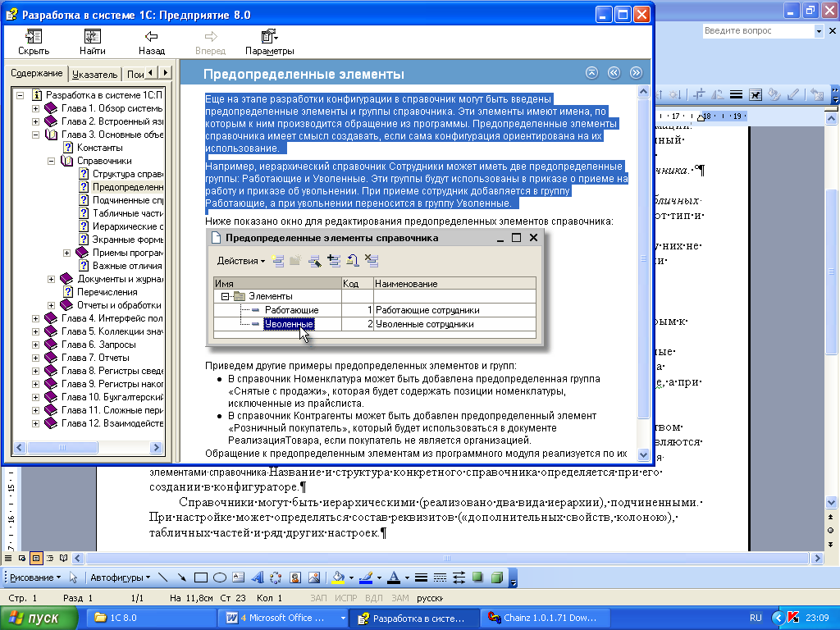Select the Line tool in Word Drawing toolbar
Screen dimensions: 840x630
pyautogui.click(x=163, y=577)
